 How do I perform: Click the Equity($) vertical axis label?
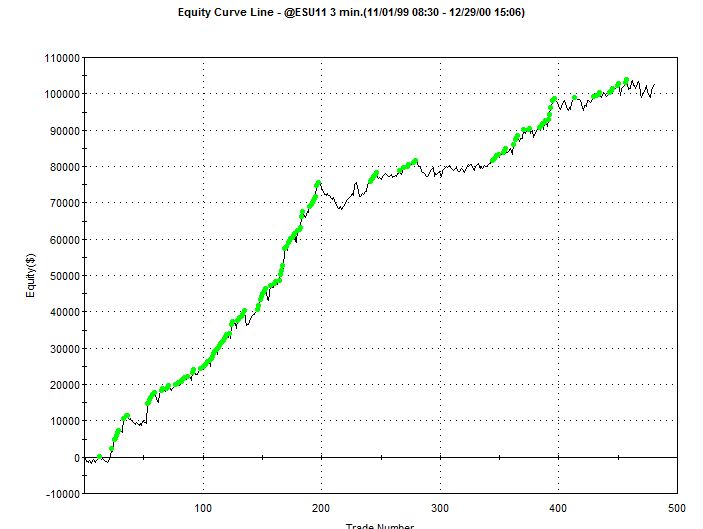click(x=33, y=275)
